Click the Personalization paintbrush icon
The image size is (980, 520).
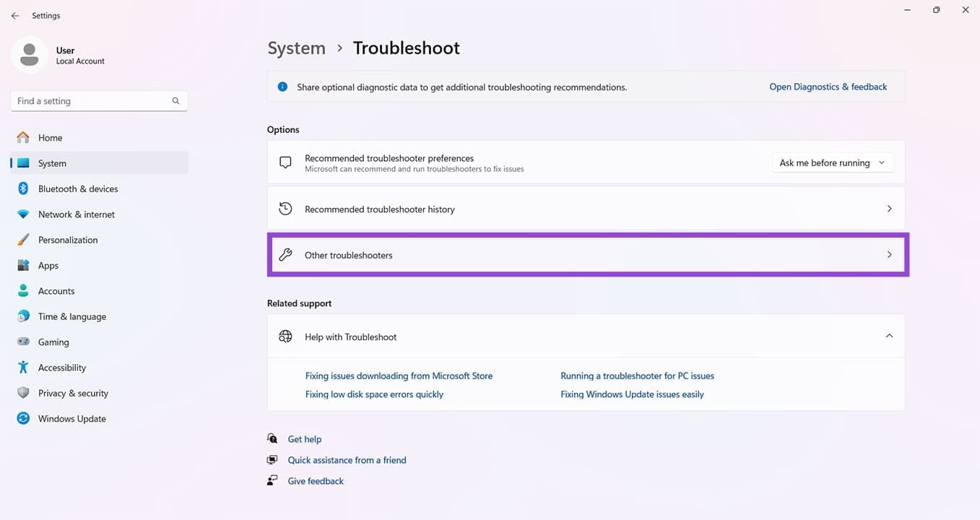tap(24, 239)
